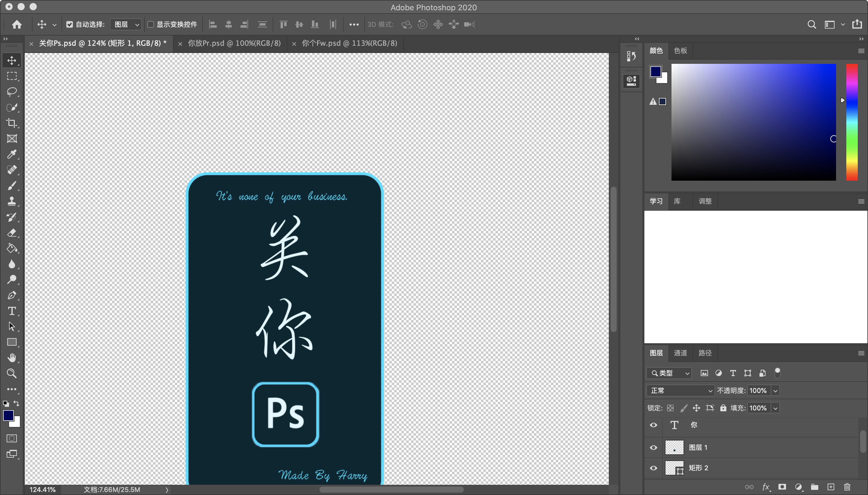
Task: Select the Brush tool
Action: tap(12, 185)
